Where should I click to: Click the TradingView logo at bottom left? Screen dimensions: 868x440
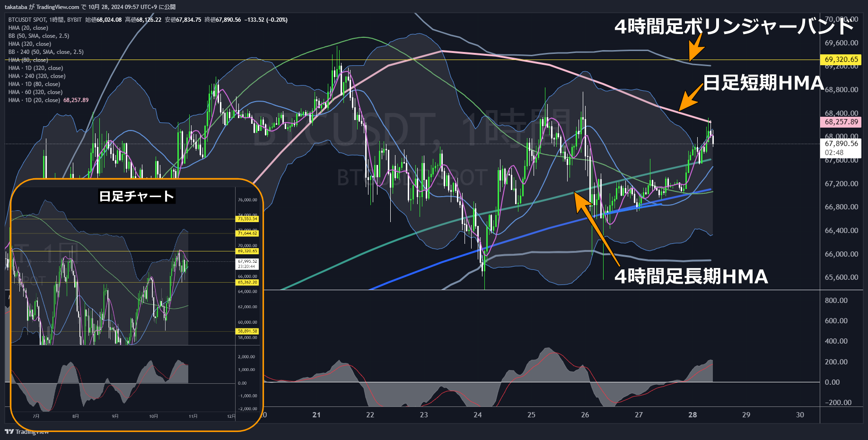[x=27, y=431]
